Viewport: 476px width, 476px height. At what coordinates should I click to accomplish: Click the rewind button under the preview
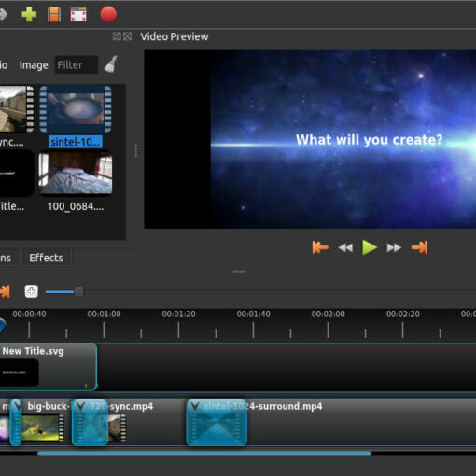point(345,248)
